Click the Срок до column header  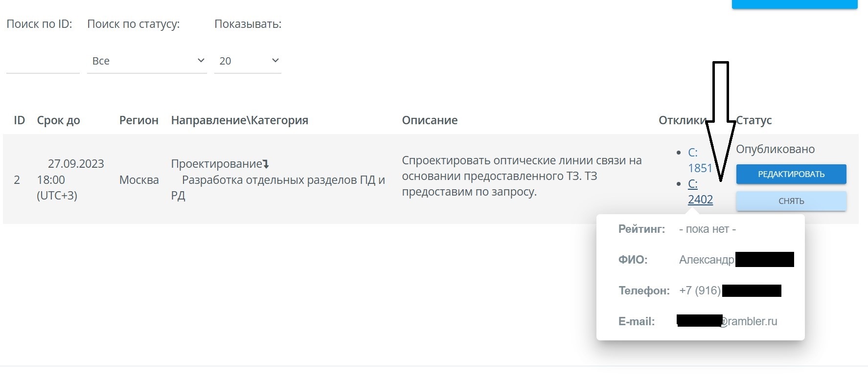[58, 120]
